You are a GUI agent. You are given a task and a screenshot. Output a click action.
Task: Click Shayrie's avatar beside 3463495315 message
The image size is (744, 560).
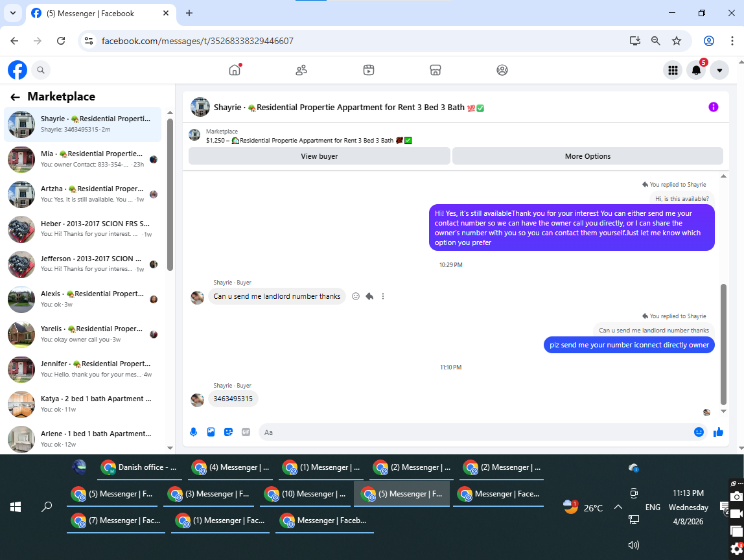(198, 400)
